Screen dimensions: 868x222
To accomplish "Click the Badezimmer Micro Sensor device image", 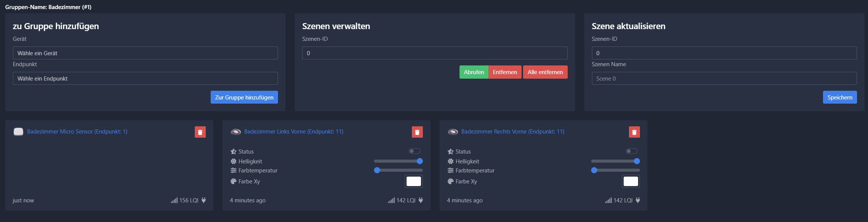I will click(x=19, y=132).
